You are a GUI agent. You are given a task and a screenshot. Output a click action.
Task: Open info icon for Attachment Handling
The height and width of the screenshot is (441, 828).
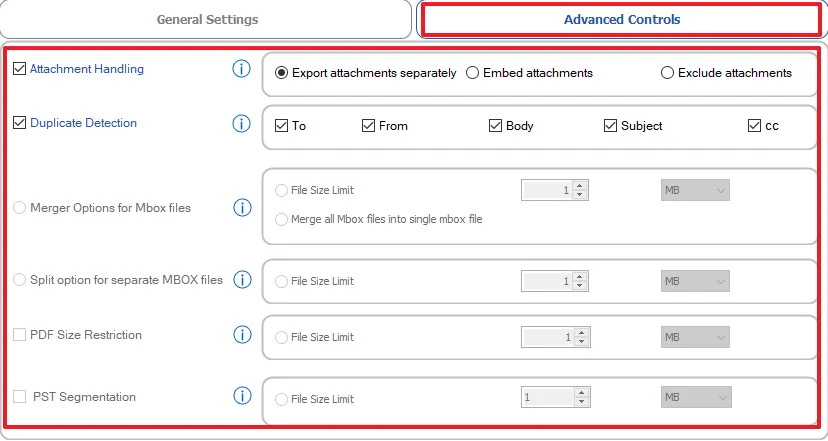241,69
